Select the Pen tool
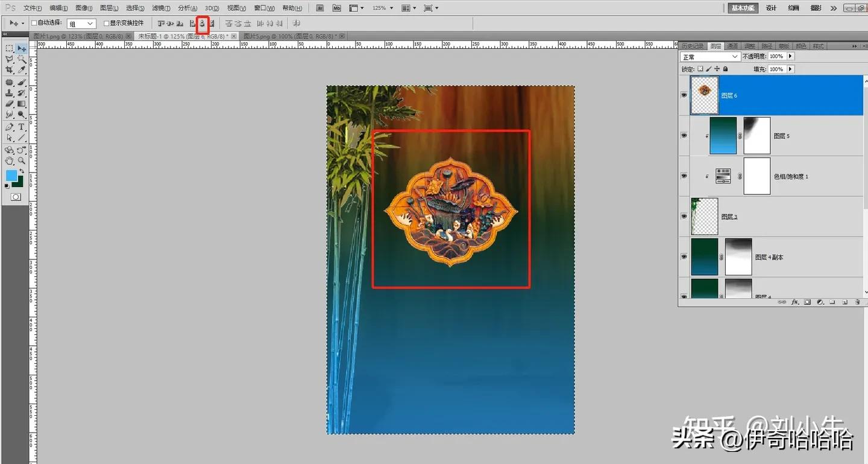 pyautogui.click(x=9, y=127)
